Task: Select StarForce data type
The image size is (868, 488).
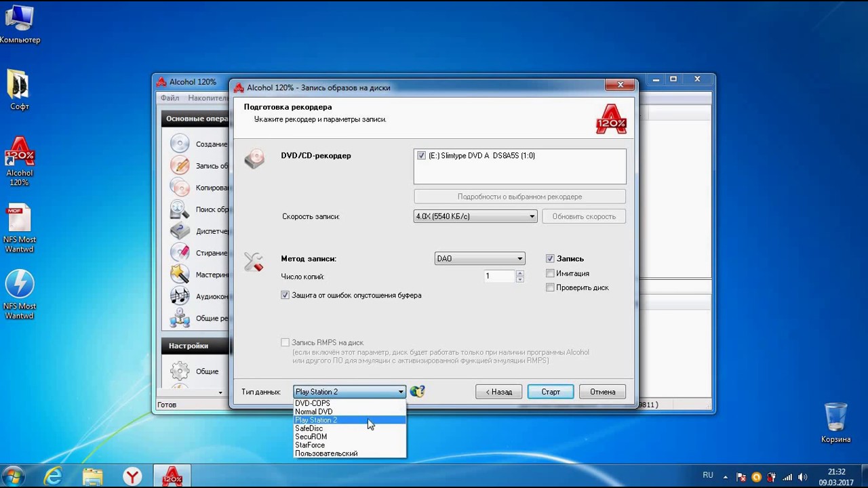Action: (x=349, y=445)
